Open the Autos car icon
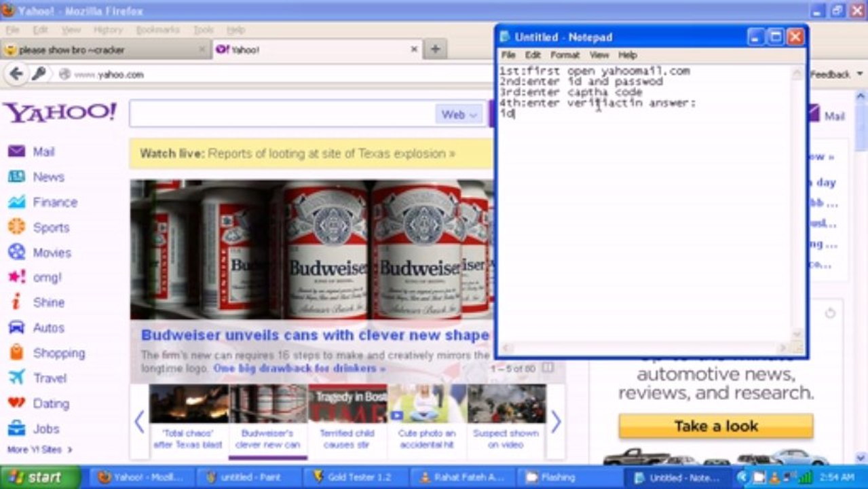868x489 pixels. (x=16, y=327)
